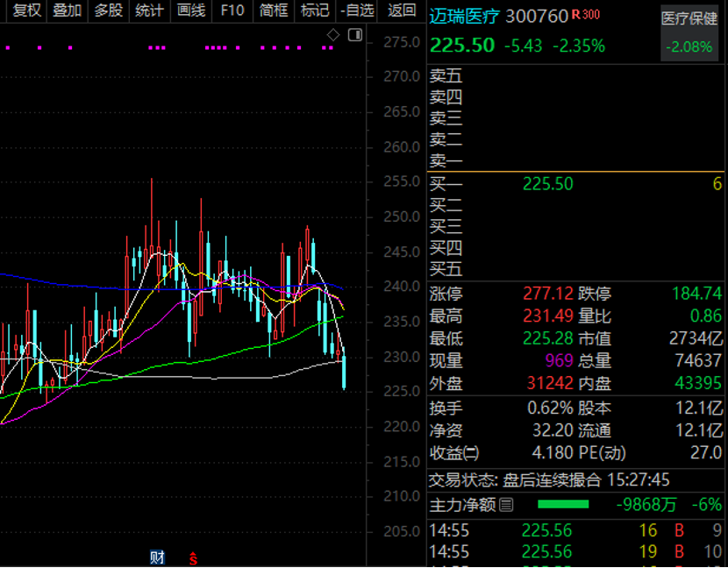The width and height of the screenshot is (728, 568).
Task: Click the 市值 value 2734亿
Action: point(696,338)
